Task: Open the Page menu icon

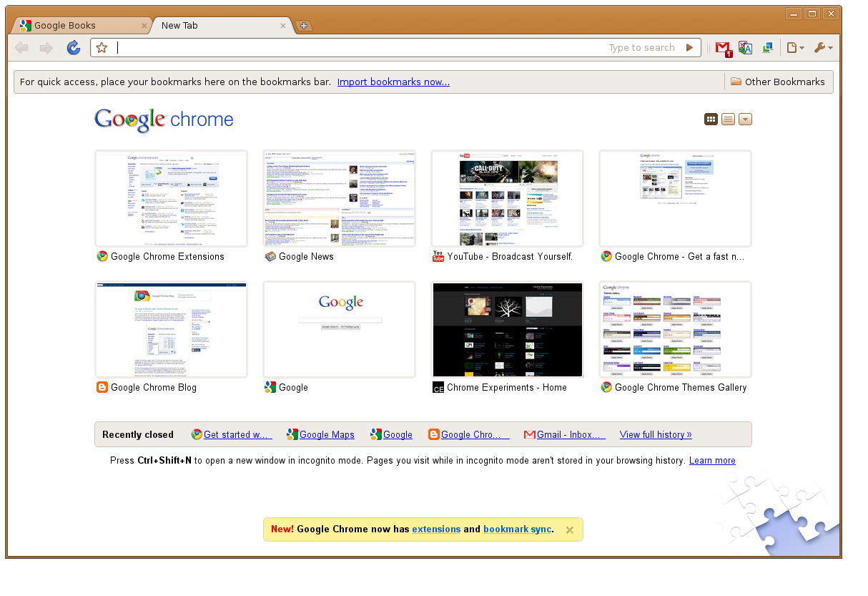Action: [795, 48]
